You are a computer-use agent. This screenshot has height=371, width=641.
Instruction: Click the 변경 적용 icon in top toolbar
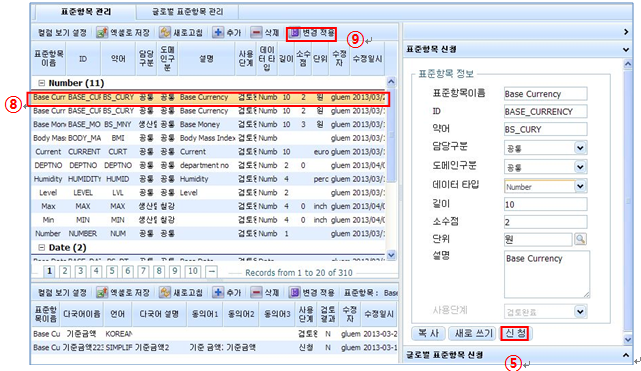pos(295,33)
